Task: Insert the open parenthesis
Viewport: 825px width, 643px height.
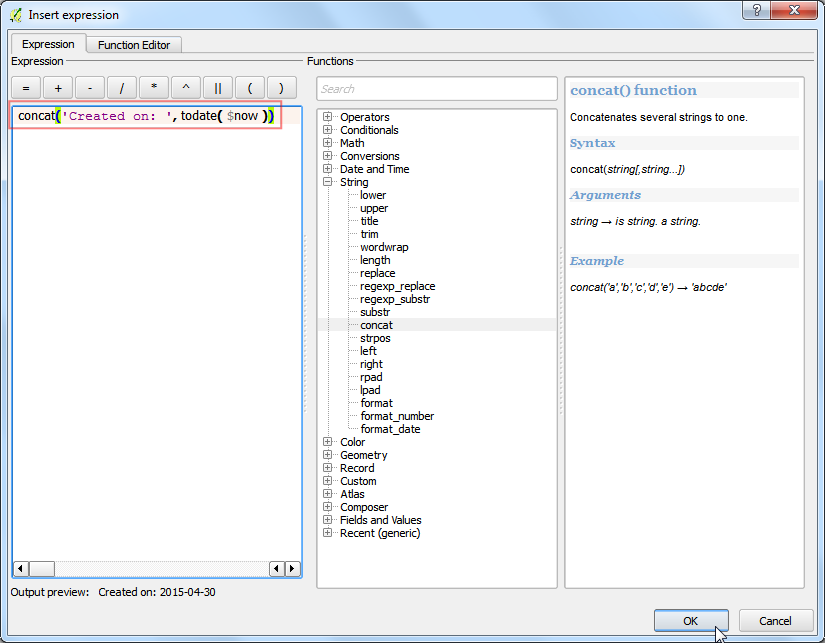Action: coord(250,88)
